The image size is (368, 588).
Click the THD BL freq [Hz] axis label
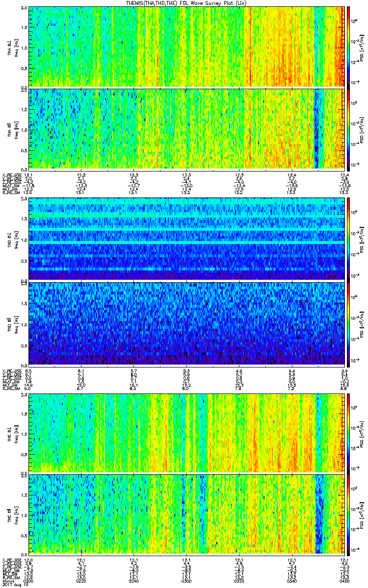coord(16,239)
